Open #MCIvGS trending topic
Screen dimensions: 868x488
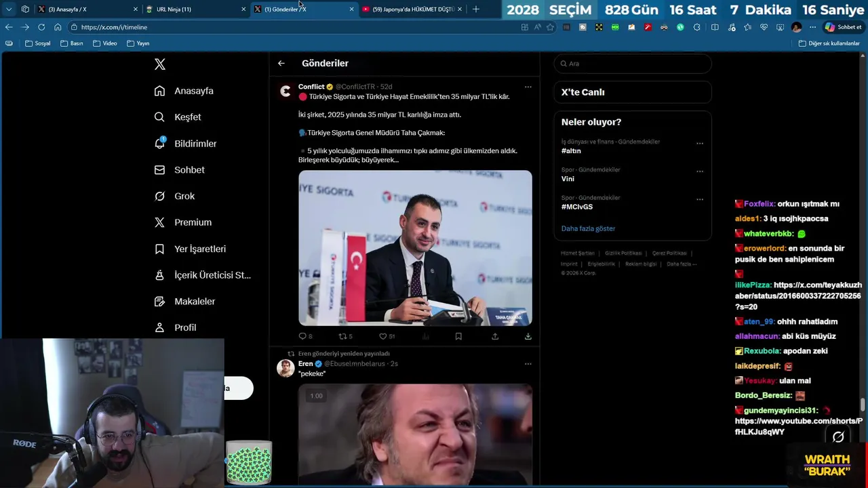click(x=577, y=207)
